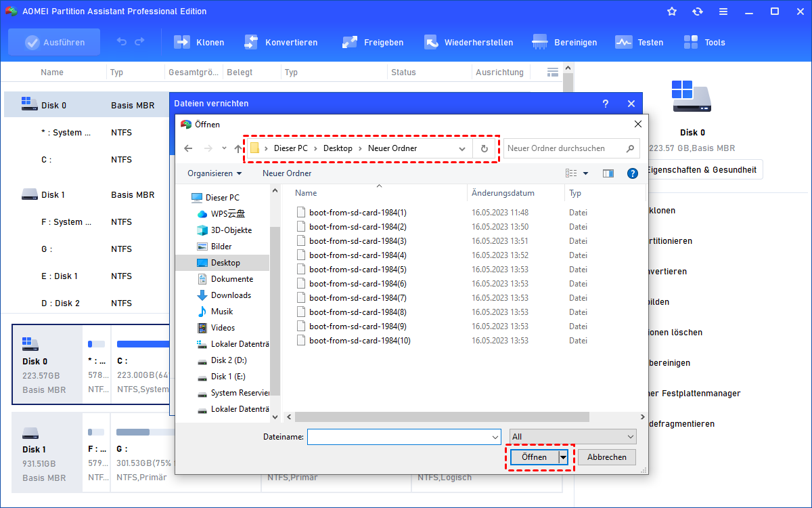The height and width of the screenshot is (508, 812).
Task: Click the search magnifier icon
Action: pyautogui.click(x=629, y=148)
